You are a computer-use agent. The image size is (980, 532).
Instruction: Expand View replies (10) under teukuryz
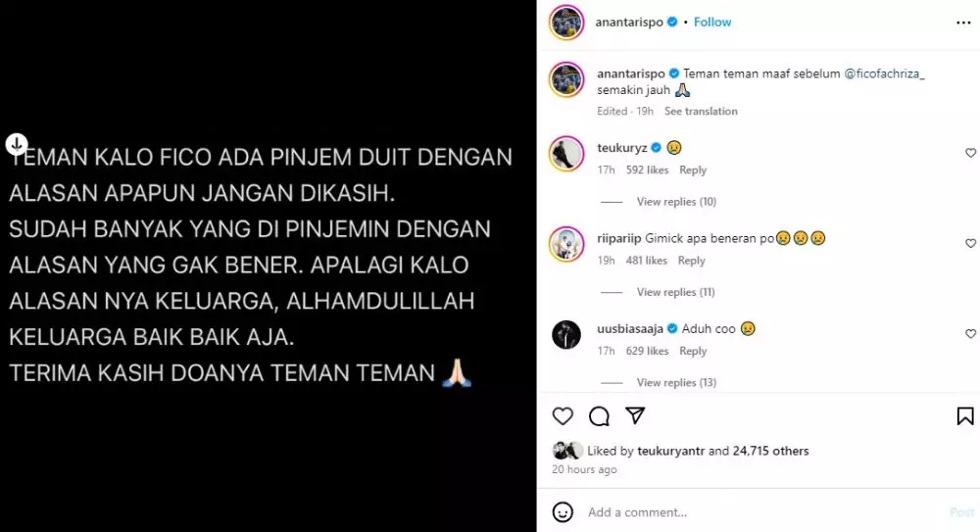click(x=676, y=201)
